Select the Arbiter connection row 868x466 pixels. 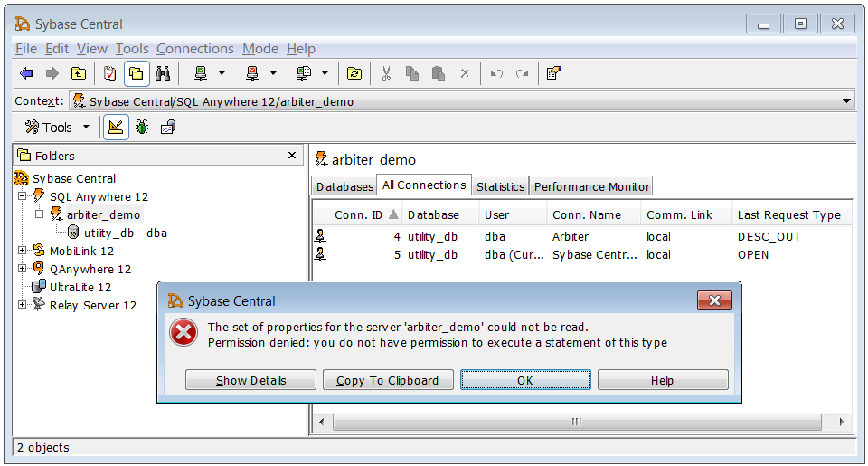point(581,236)
